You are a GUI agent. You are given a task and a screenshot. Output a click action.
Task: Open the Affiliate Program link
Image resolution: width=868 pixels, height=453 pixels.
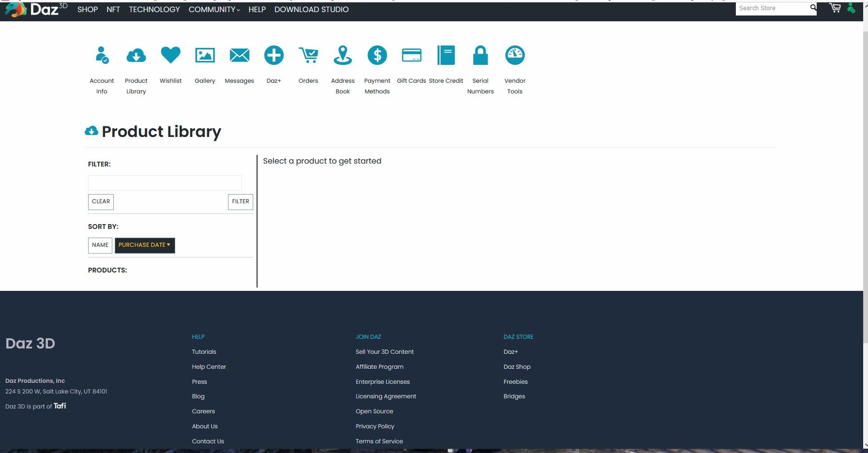380,367
